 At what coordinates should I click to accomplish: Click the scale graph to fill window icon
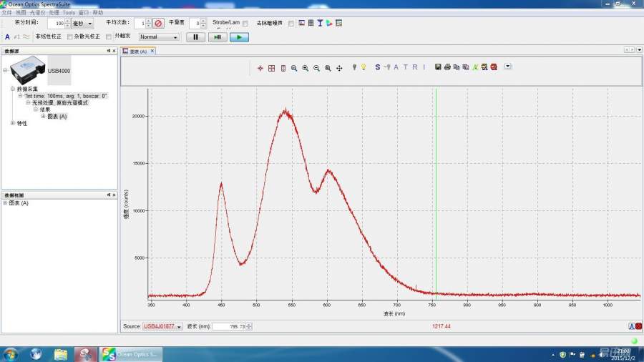point(272,68)
